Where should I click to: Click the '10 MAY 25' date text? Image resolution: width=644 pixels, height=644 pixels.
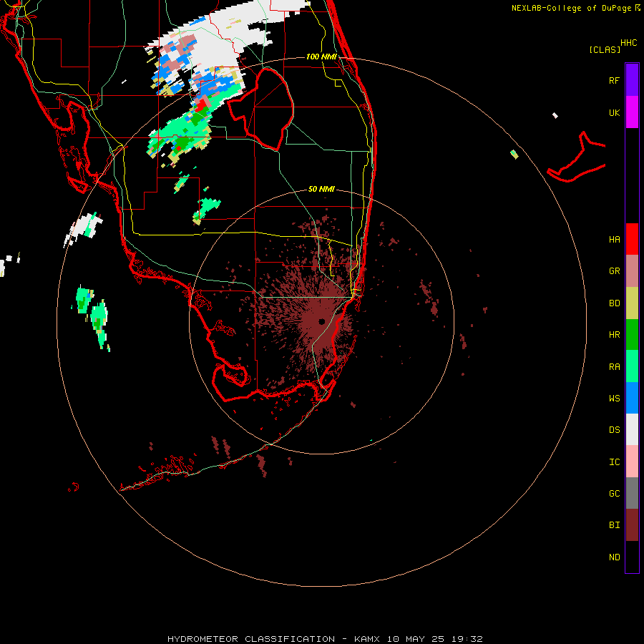tap(416, 639)
